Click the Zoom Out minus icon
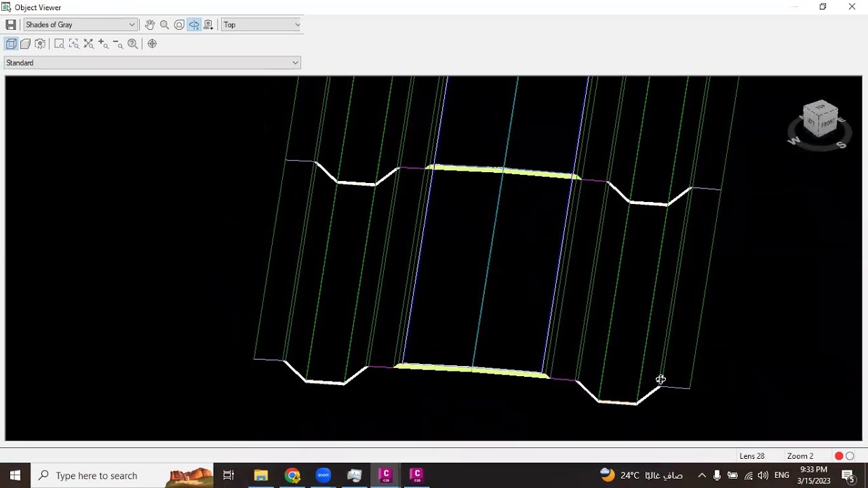Viewport: 868px width, 488px height. pos(118,43)
